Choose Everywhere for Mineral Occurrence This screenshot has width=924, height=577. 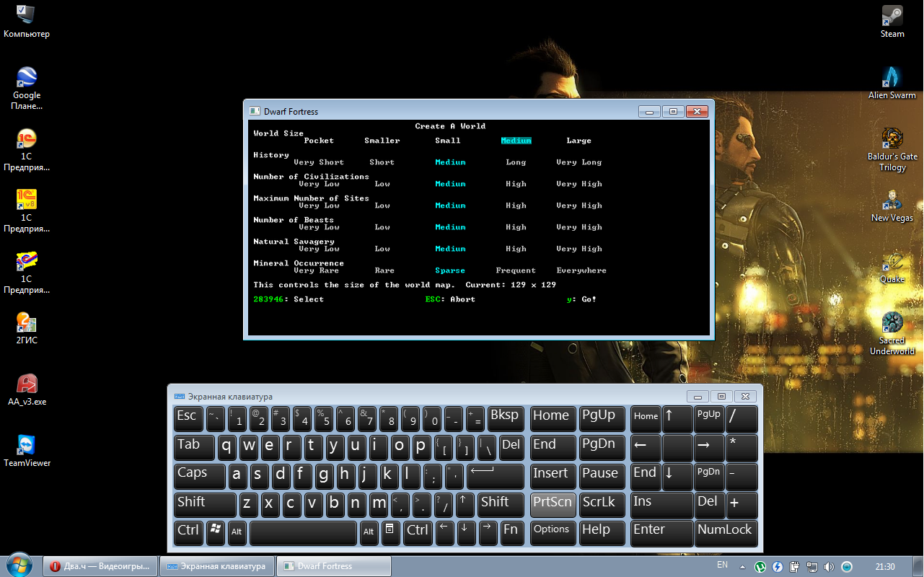click(x=581, y=270)
